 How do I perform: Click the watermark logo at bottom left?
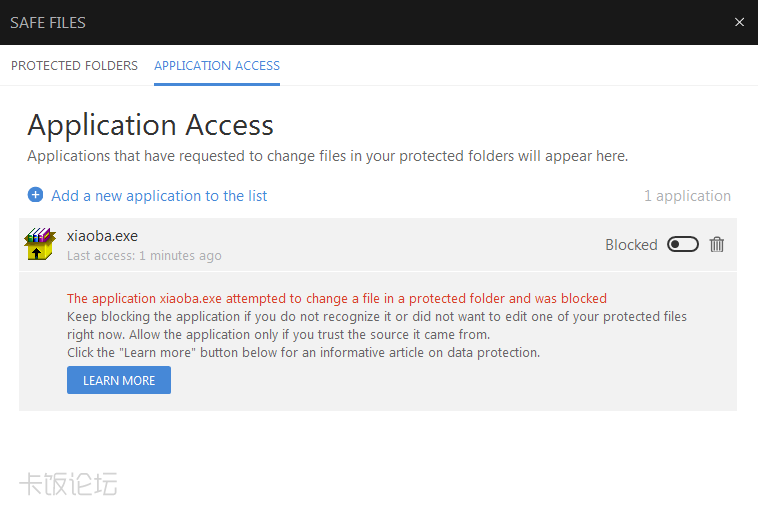click(x=68, y=485)
